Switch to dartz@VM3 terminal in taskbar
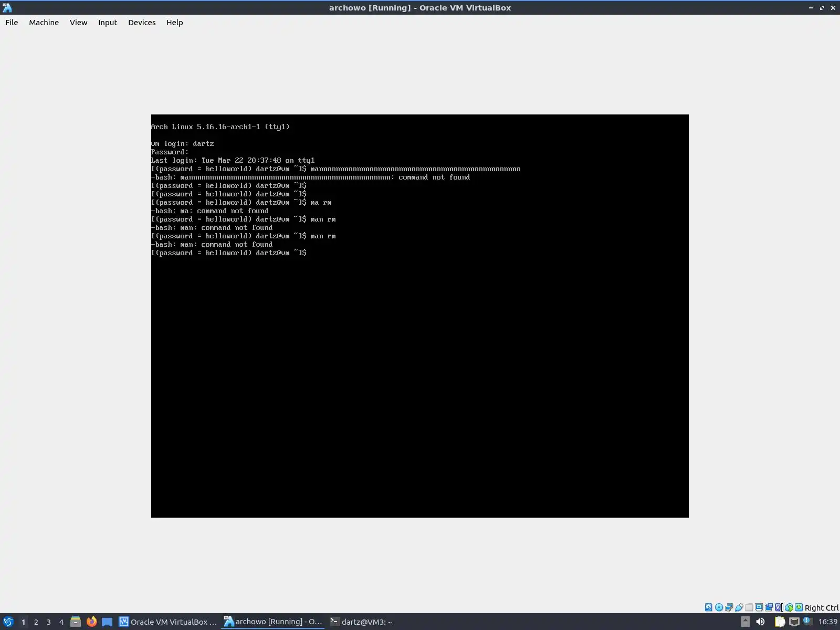This screenshot has width=840, height=630. tap(361, 622)
